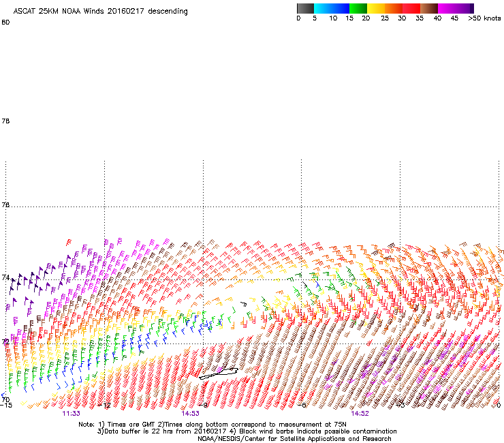Click the pass time '14:53' label
This screenshot has width=504, height=443.
pyautogui.click(x=190, y=414)
